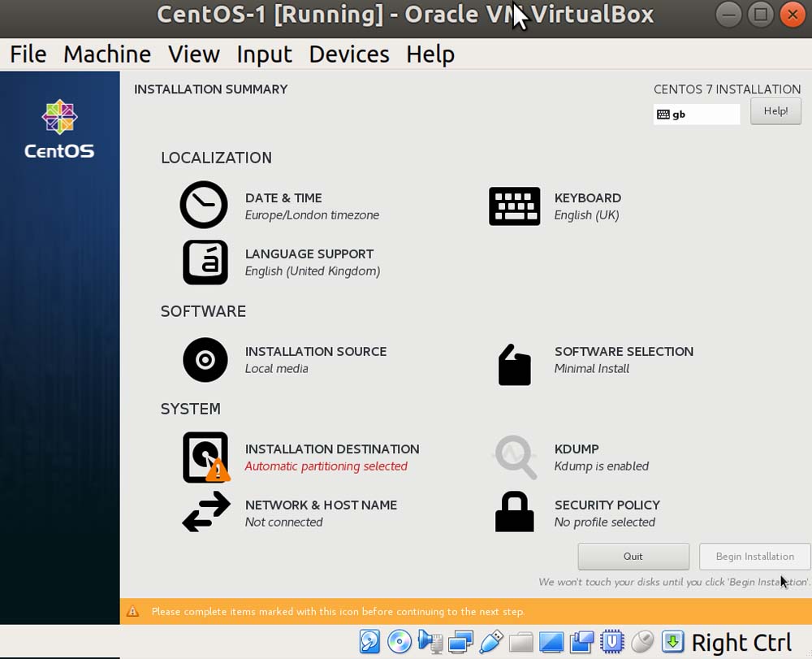Screen dimensions: 812x659
Task: Click the gb keyboard layout indicator
Action: pyautogui.click(x=696, y=115)
